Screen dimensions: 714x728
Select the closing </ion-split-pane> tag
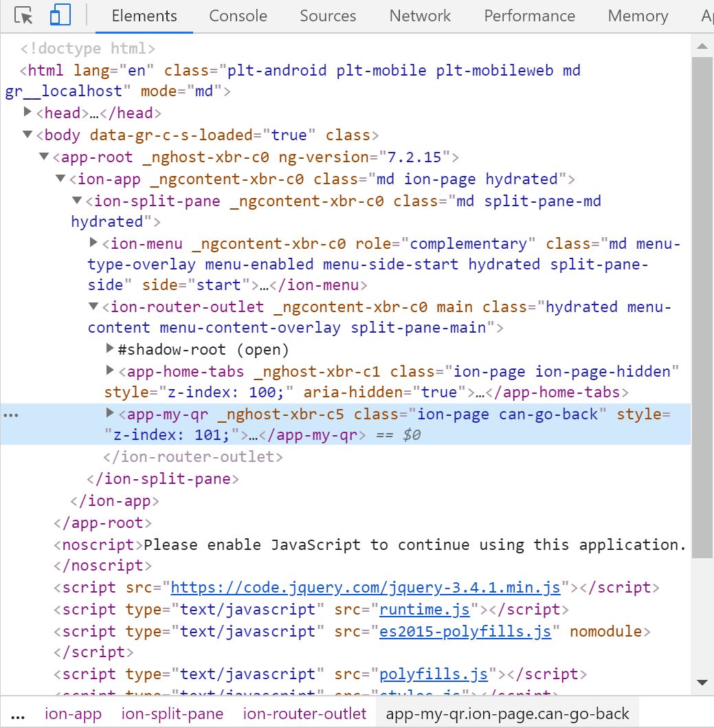point(162,478)
